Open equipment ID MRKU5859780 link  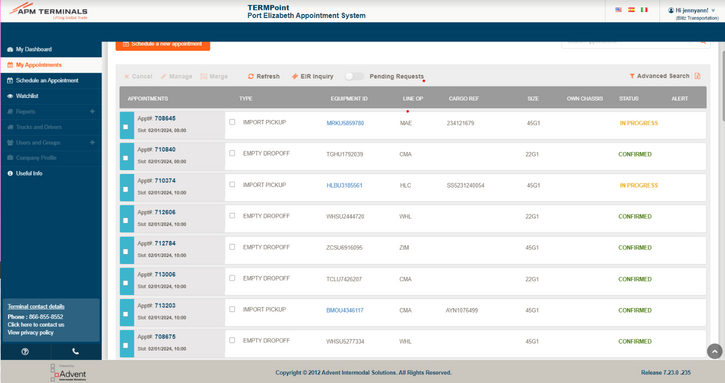[x=345, y=123]
